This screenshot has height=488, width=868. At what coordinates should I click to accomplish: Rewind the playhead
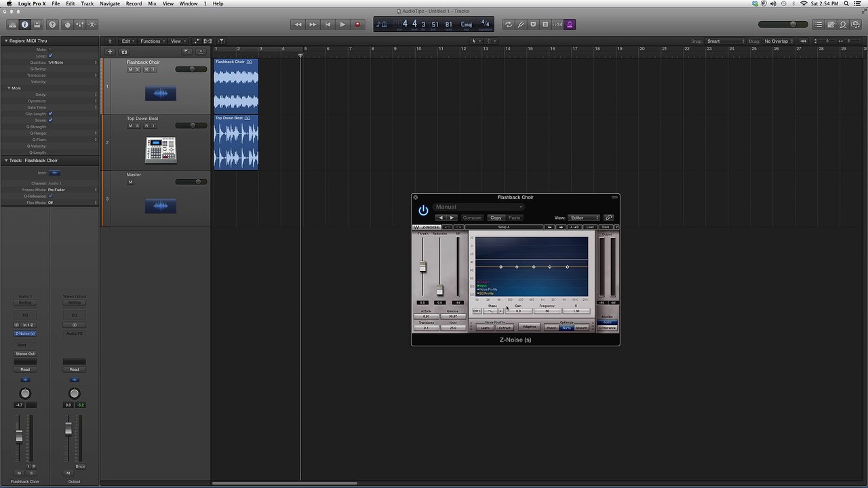pyautogui.click(x=298, y=24)
